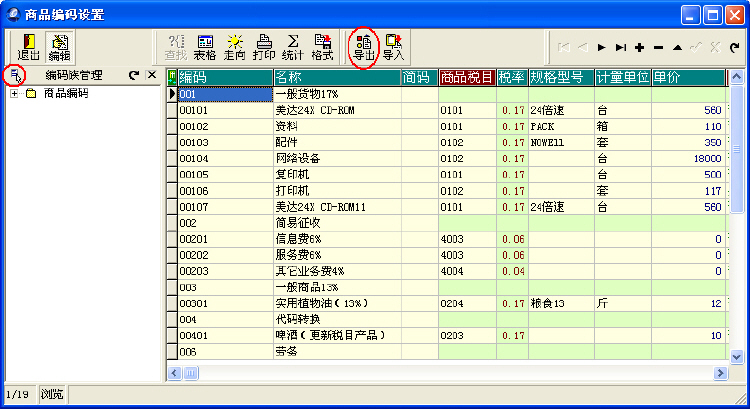Click the 粮食13 specification cell
Screen dimensions: 750x409
(562, 303)
